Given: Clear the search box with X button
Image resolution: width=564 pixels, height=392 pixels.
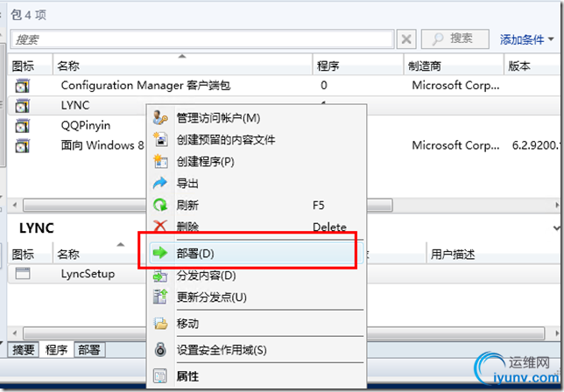Looking at the screenshot, I should (x=406, y=38).
